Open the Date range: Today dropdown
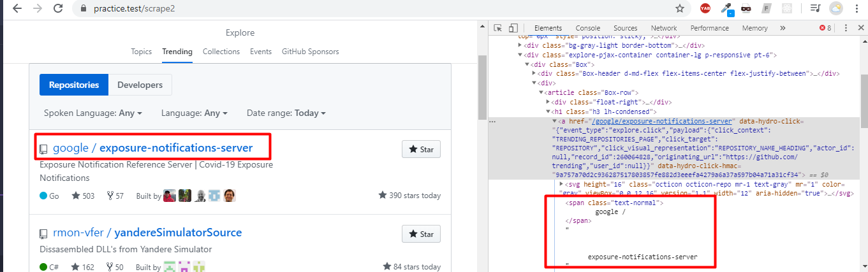 click(x=286, y=113)
